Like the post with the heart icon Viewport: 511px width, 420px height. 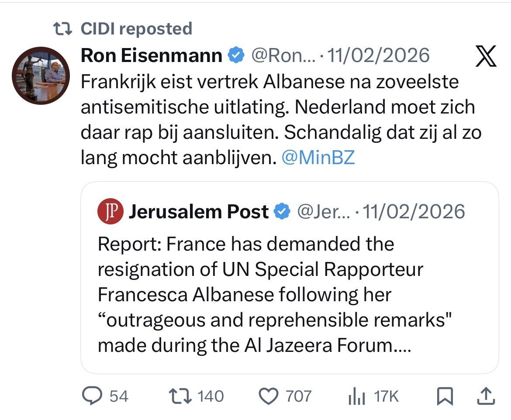click(x=269, y=396)
